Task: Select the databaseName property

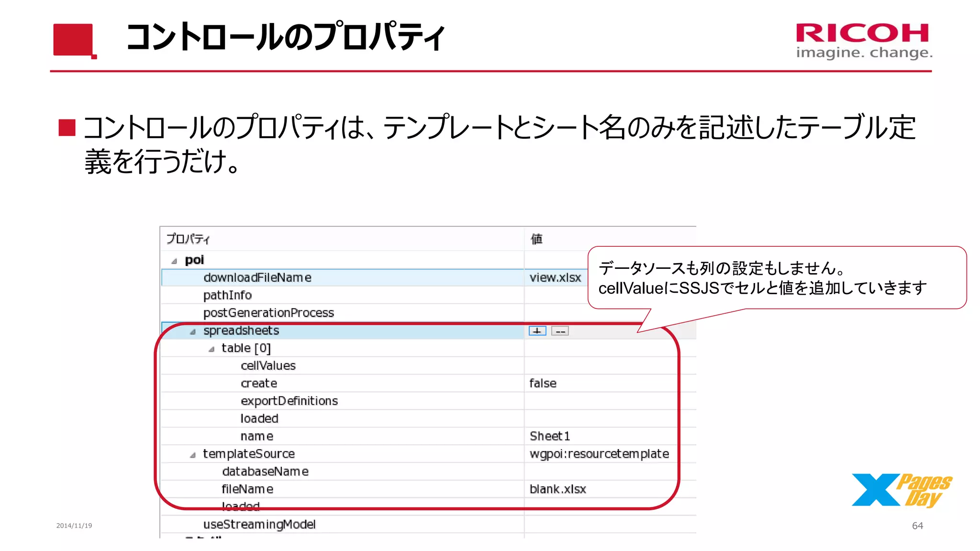Action: (265, 472)
